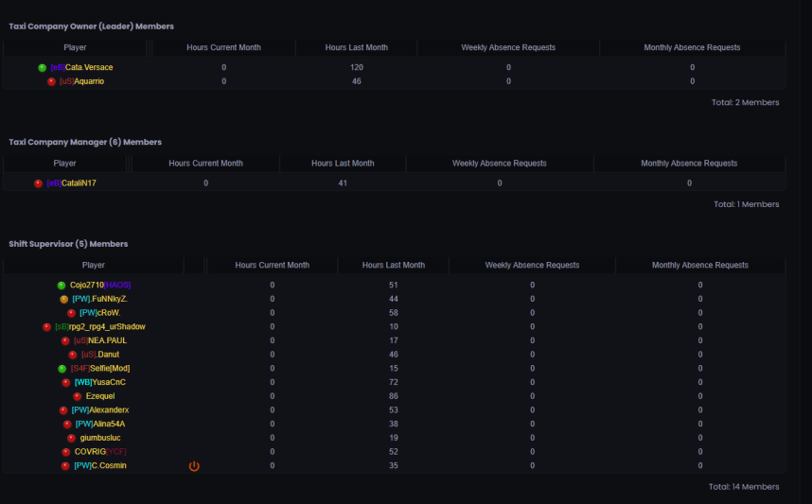Open rpg2_rpg4_urShadow player profile

pyautogui.click(x=100, y=327)
